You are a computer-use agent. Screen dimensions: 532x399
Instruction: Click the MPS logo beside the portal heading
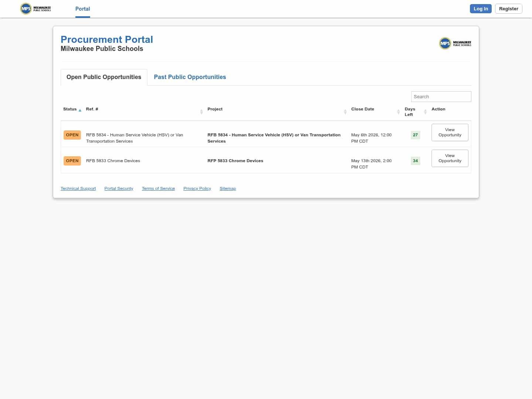[x=455, y=43]
